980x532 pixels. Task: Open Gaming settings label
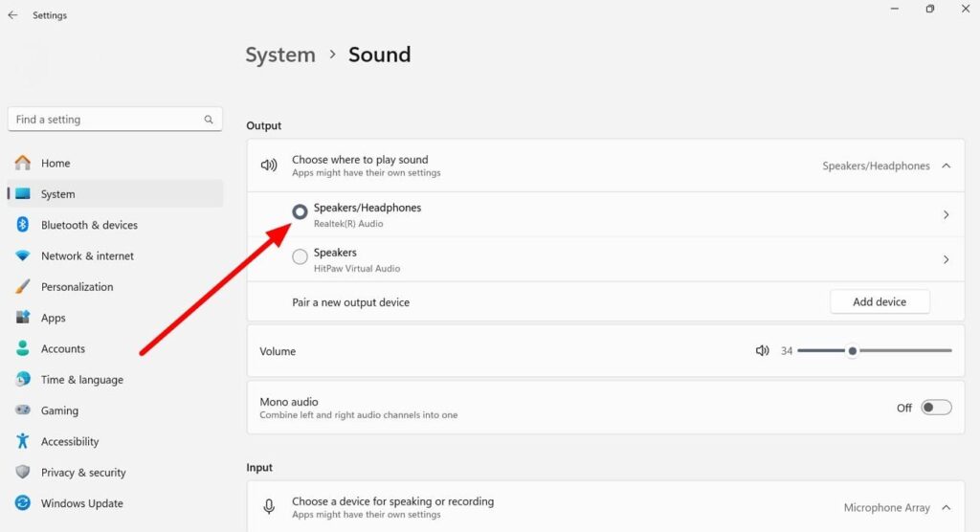pyautogui.click(x=59, y=410)
